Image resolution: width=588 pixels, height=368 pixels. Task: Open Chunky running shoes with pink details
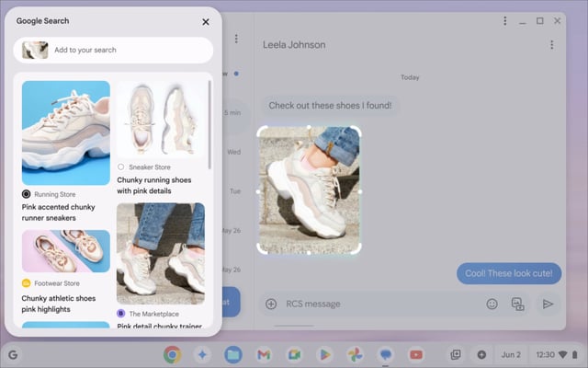click(154, 186)
